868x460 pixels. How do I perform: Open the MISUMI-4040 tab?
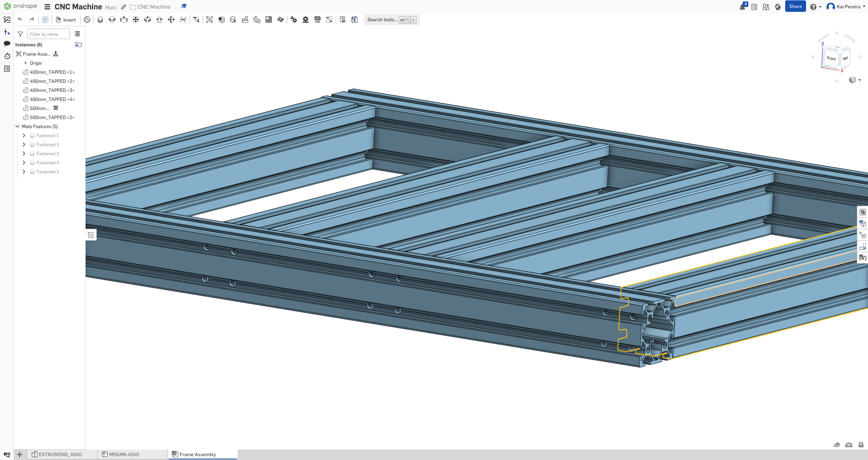(124, 454)
